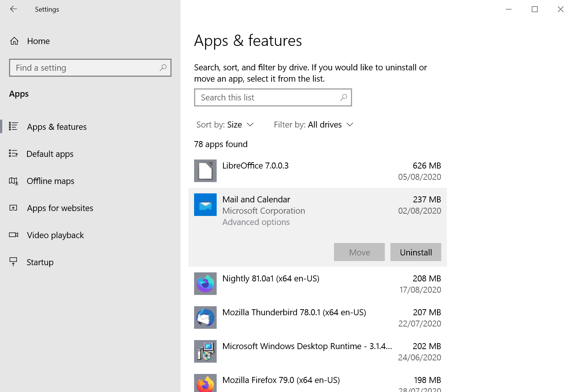Maximize the Settings window
This screenshot has width=574, height=392.
535,9
